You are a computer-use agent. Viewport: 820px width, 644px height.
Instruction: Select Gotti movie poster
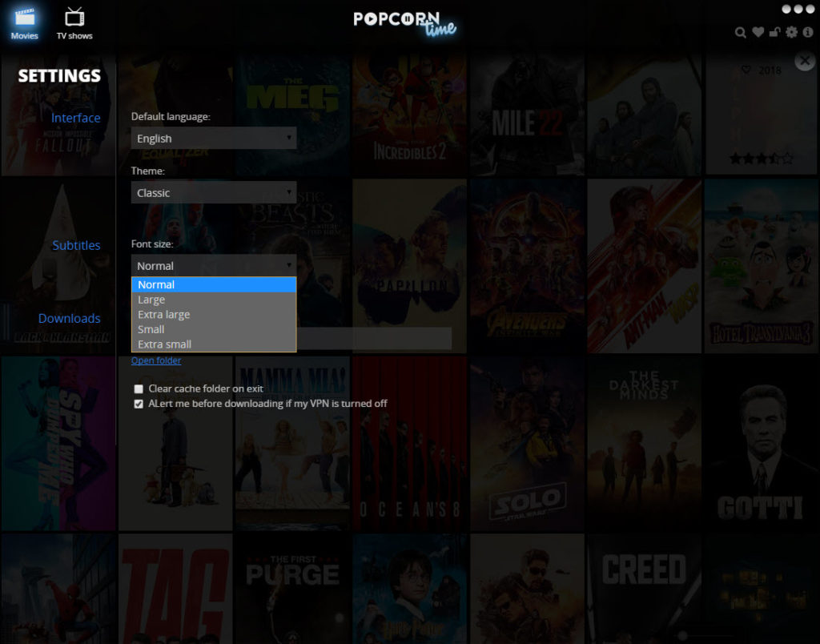tap(762, 444)
